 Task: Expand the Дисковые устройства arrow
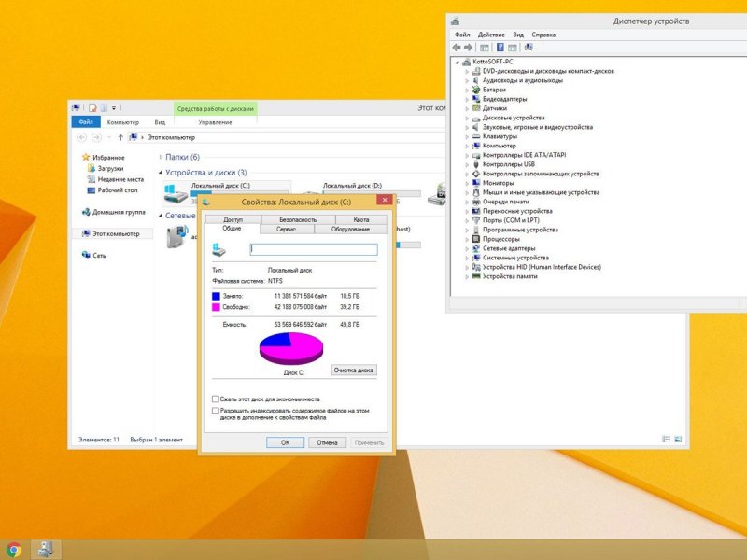point(466,118)
